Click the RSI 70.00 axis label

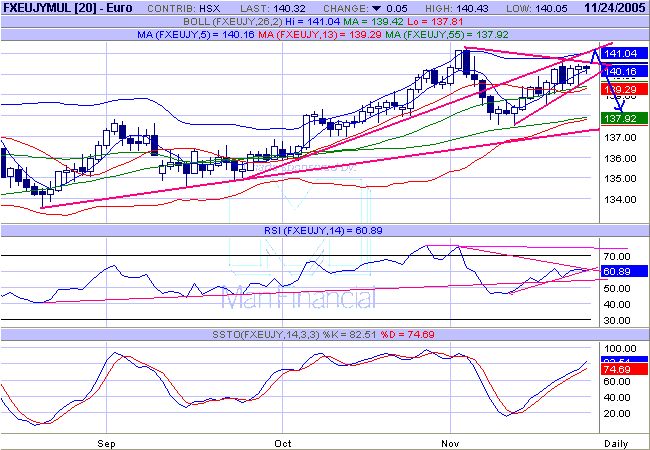point(617,256)
